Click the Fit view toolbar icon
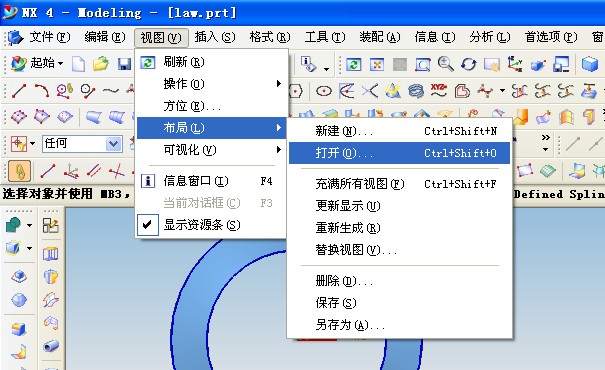Viewport: 605px width, 370px height. 377,64
